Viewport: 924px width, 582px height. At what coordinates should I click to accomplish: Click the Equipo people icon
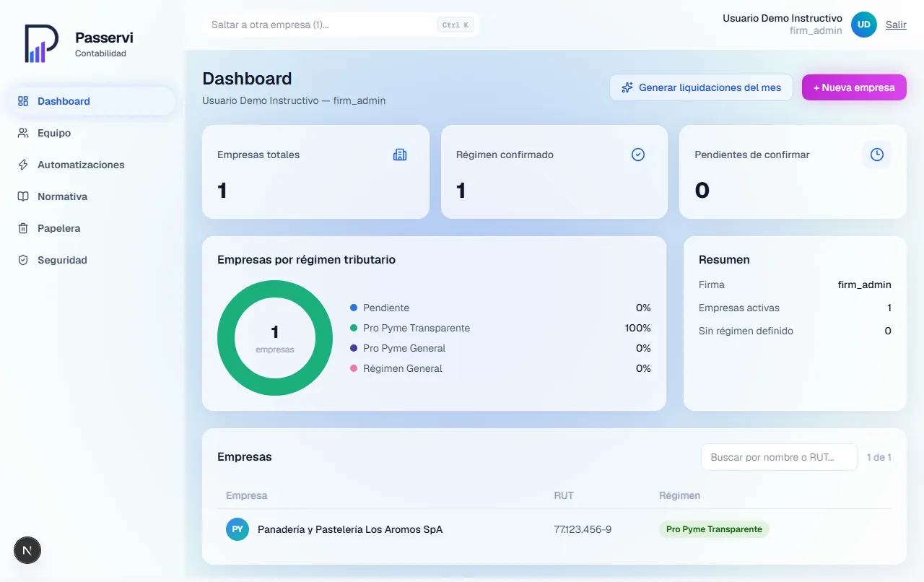pos(23,133)
